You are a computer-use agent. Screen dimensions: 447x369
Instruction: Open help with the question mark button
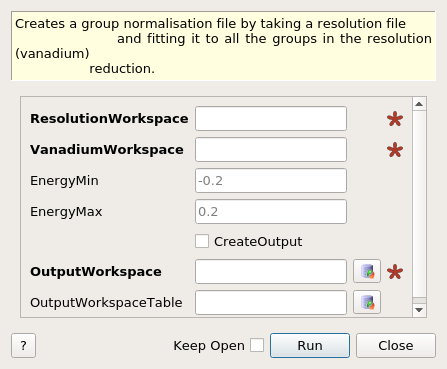point(23,345)
